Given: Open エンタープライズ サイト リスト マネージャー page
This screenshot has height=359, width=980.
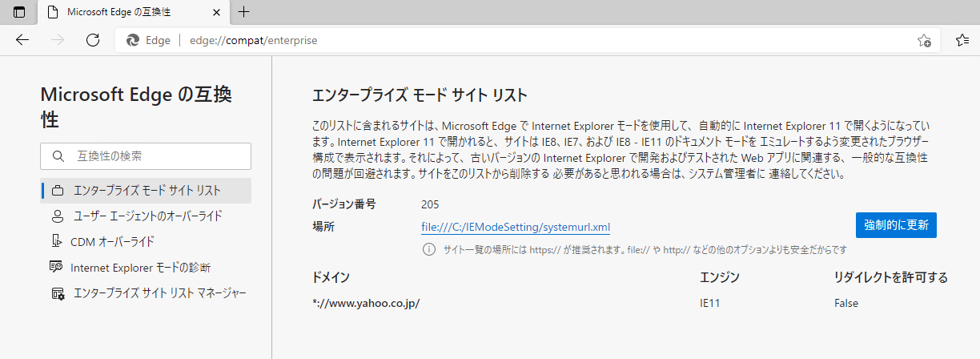Looking at the screenshot, I should click(146, 292).
